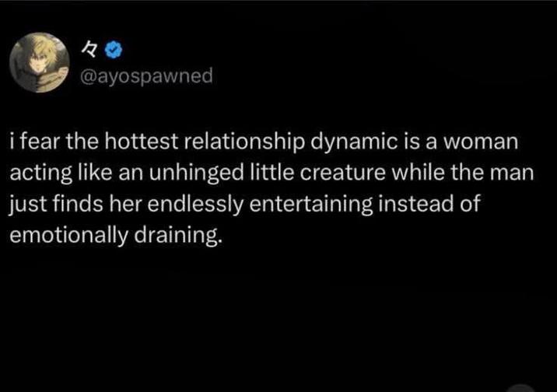557x392 pixels.
Task: Click the word 'unhinged' in the tweet
Action: point(196,174)
